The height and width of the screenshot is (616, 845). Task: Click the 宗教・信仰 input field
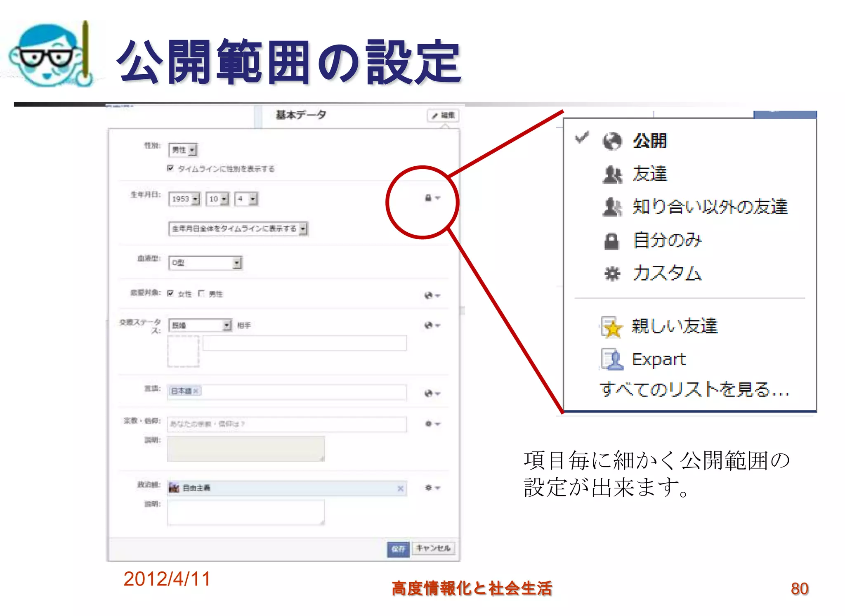287,424
